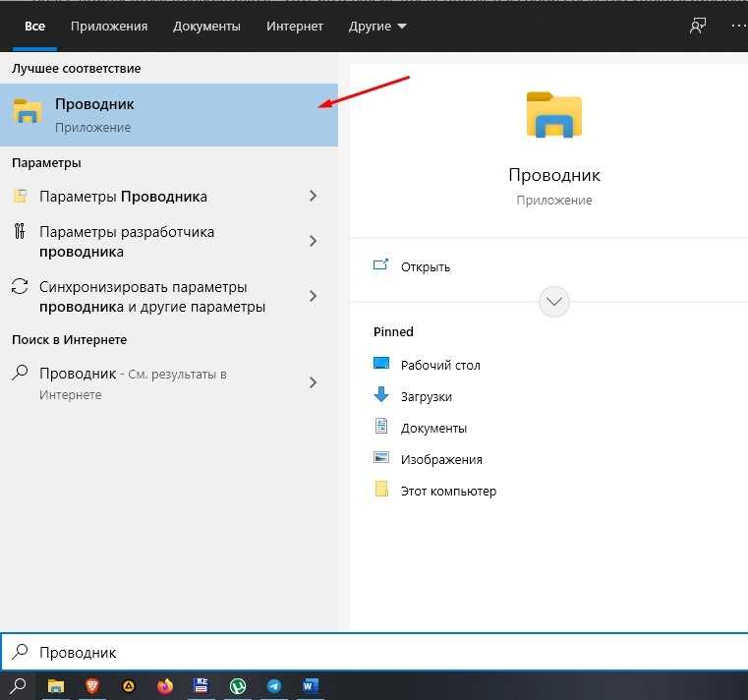Click the open-window icon beside Открыть
Image resolution: width=748 pixels, height=700 pixels.
(x=380, y=264)
